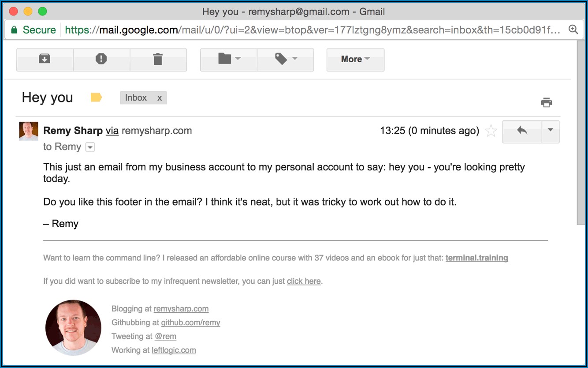Click the @rem Twitter link
The image size is (588, 368).
165,336
